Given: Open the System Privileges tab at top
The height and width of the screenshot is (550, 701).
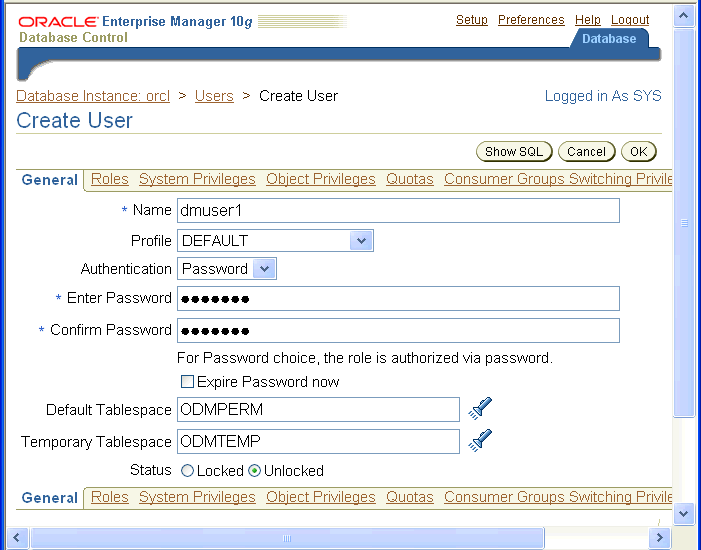Looking at the screenshot, I should tap(197, 179).
